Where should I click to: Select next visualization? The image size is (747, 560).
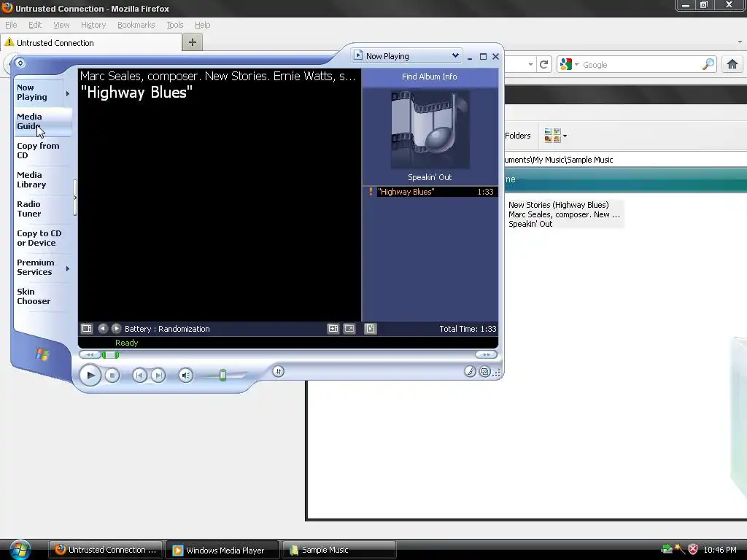click(116, 329)
